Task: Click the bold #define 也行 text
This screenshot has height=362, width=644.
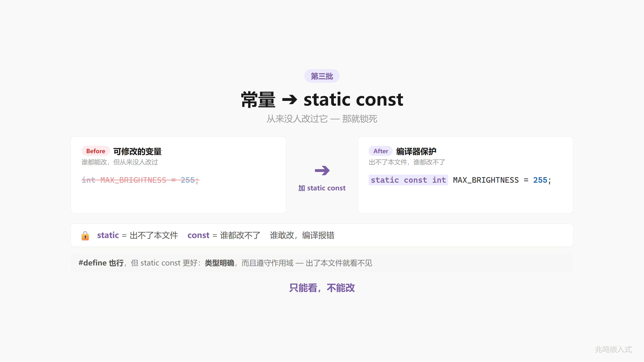Action: pyautogui.click(x=101, y=263)
